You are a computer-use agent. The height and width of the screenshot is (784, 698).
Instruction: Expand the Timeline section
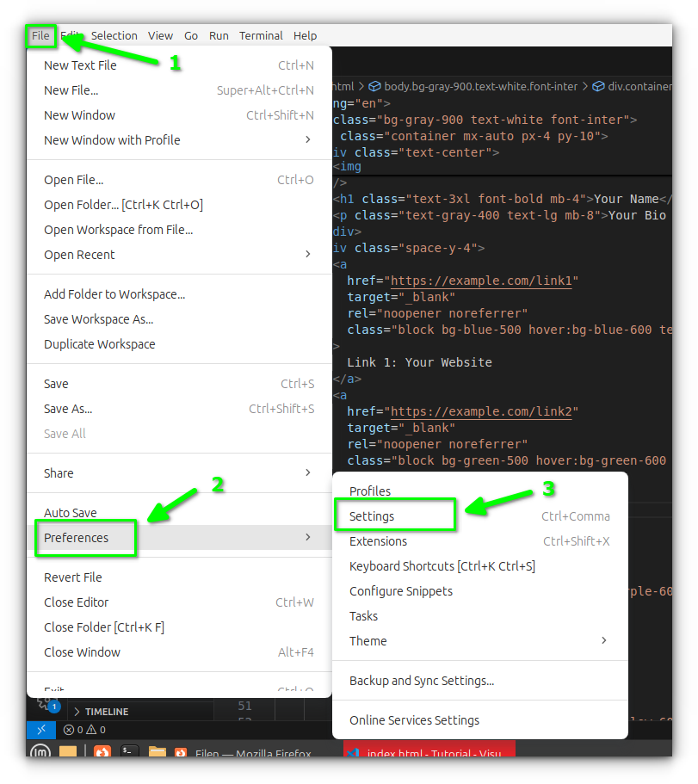(x=106, y=712)
